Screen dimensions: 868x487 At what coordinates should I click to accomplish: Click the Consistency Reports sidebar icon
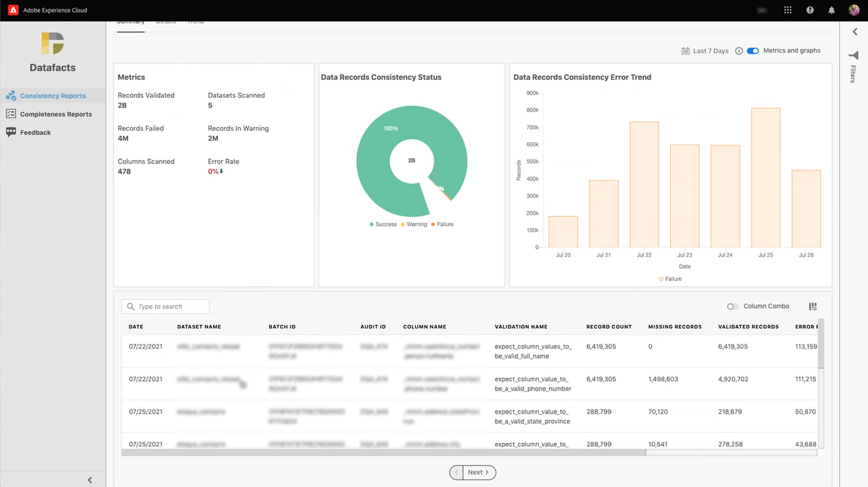click(11, 96)
